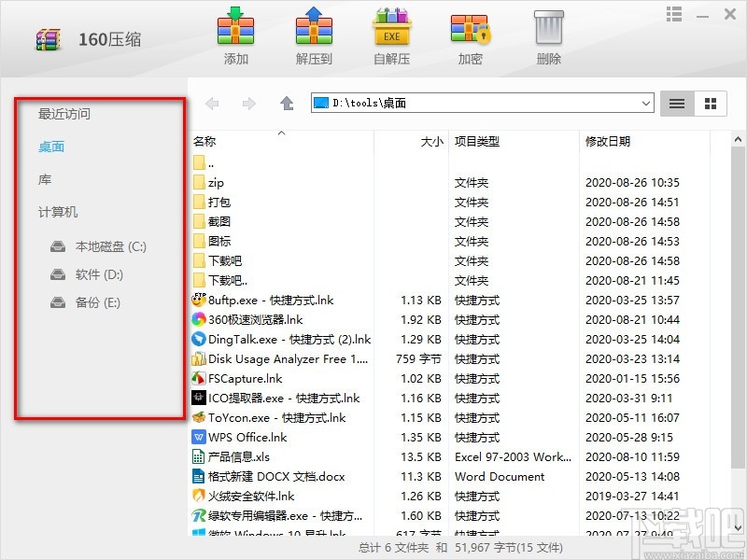Viewport: 747px width, 560px height.
Task: Switch to list view with the list icon
Action: point(676,104)
